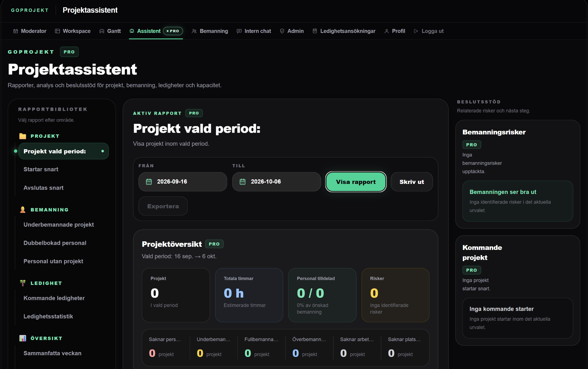Open Sammanfatta veckan report
Viewport: 588px width, 369px height.
[x=64, y=353]
